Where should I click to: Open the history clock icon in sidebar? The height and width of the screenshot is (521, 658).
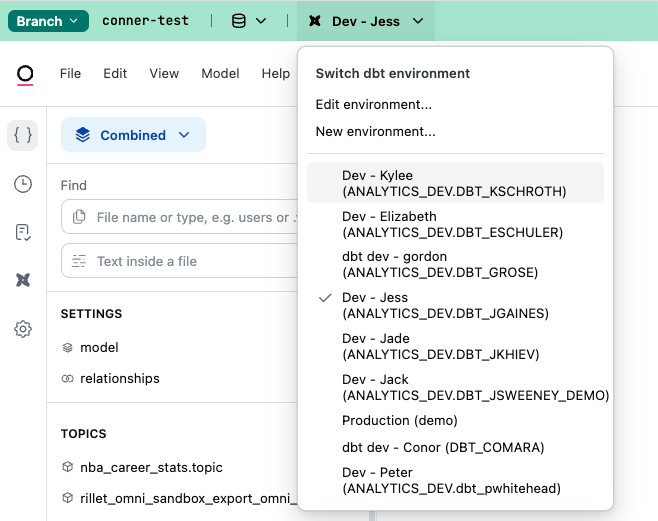[x=23, y=184]
